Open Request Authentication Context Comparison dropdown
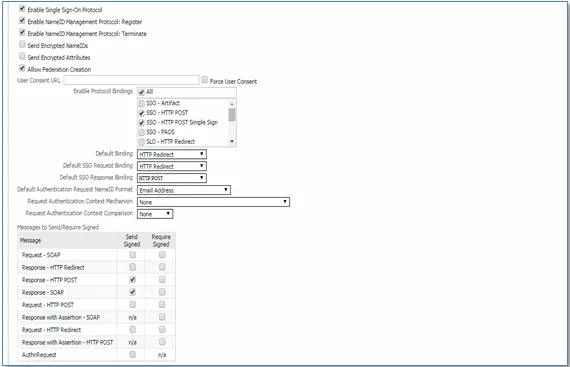The image size is (570, 367). pyautogui.click(x=155, y=214)
